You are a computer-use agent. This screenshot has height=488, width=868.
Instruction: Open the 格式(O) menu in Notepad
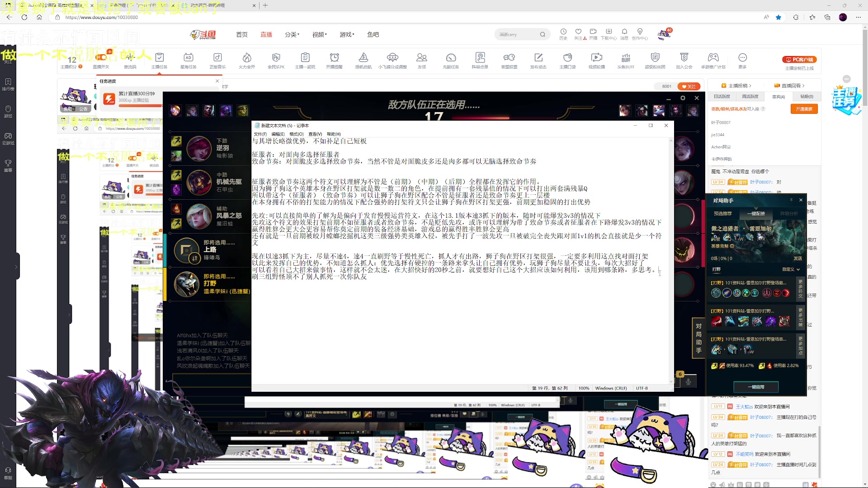297,134
